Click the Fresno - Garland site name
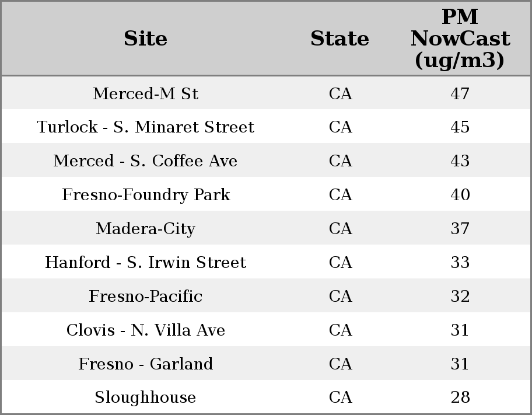Viewport: 532px width, 415px height. (146, 364)
